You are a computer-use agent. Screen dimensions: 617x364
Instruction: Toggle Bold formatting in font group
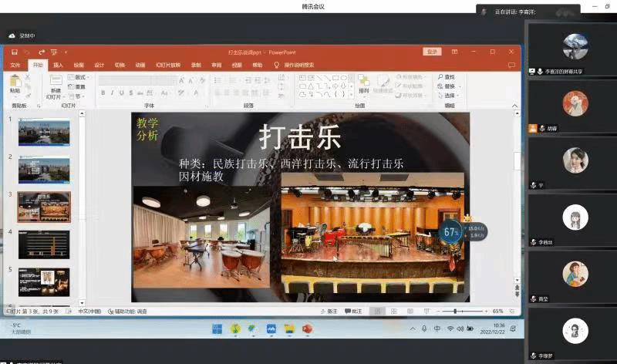point(103,93)
